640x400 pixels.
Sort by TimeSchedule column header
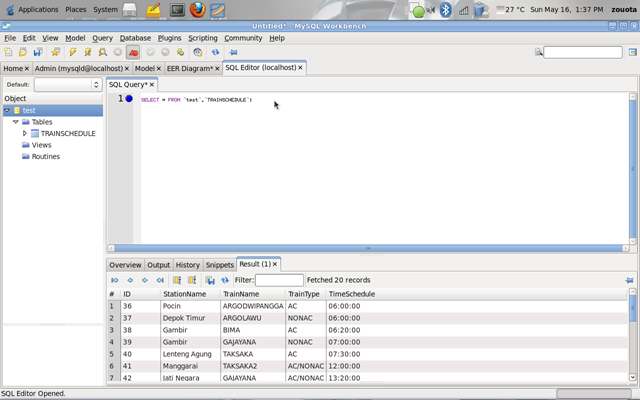click(x=476, y=294)
